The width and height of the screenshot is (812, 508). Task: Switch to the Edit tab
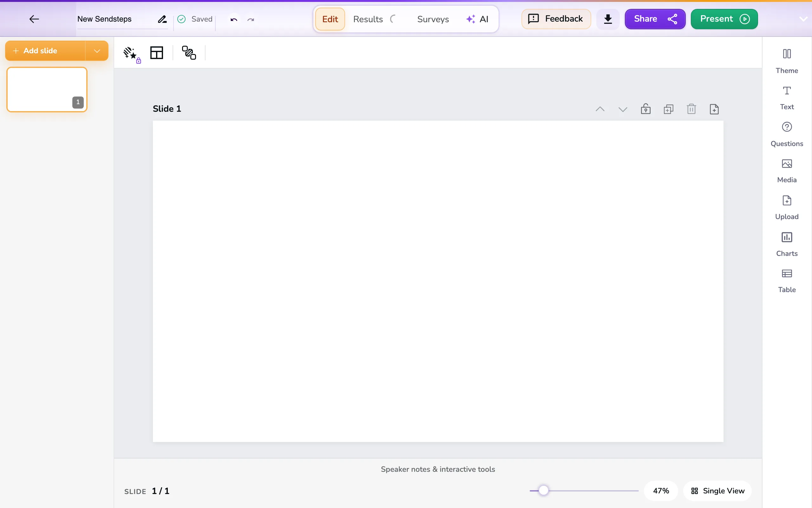coord(330,19)
